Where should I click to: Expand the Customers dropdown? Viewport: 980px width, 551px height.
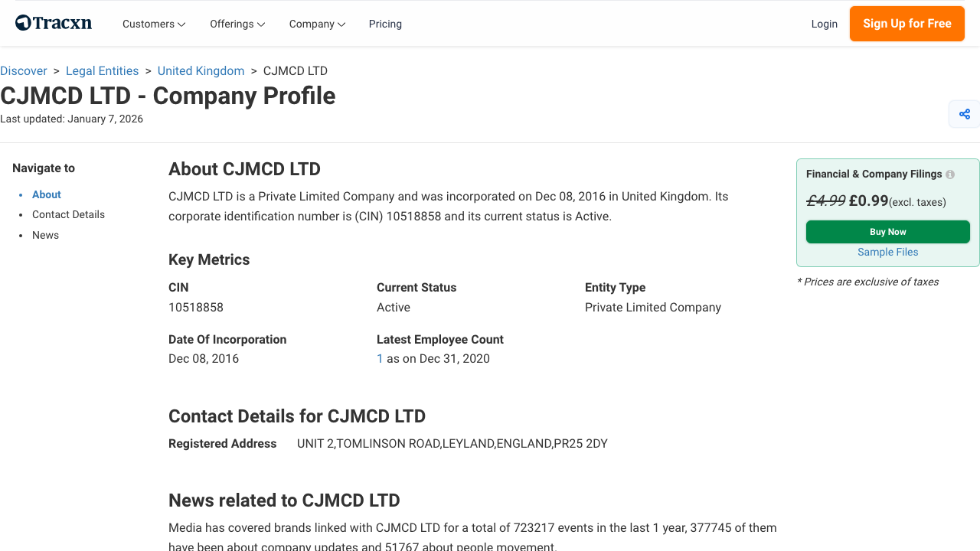pos(153,24)
